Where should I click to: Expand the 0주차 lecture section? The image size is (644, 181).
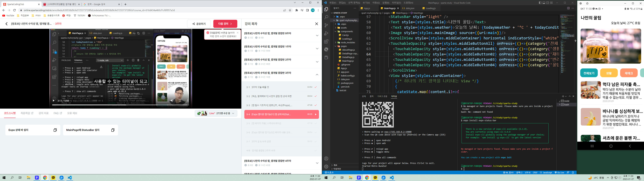pyautogui.click(x=317, y=36)
